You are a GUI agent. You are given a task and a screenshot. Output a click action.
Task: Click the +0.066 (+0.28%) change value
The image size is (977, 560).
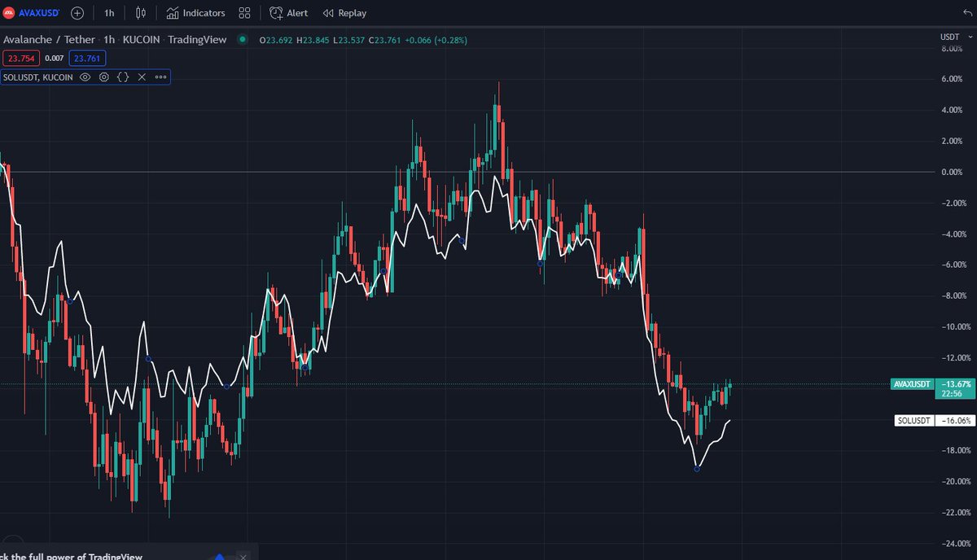click(x=437, y=40)
